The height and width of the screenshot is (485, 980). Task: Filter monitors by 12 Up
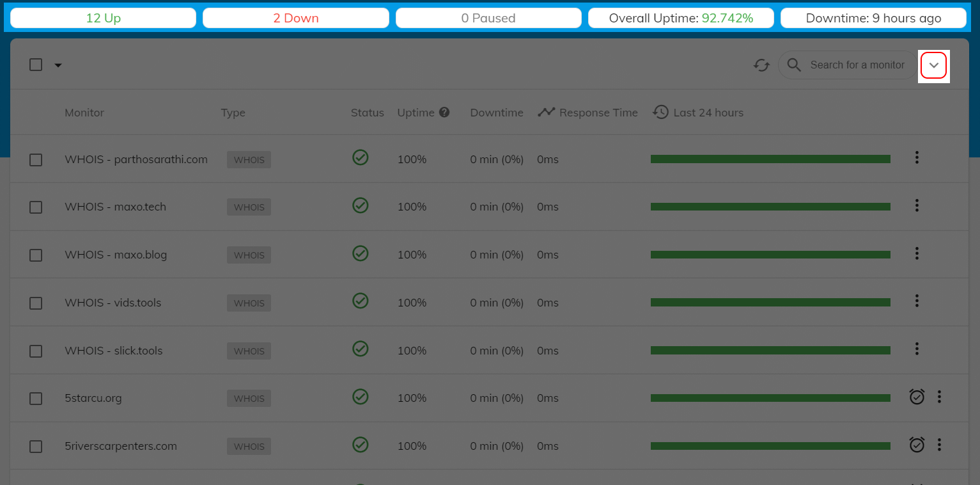[103, 18]
